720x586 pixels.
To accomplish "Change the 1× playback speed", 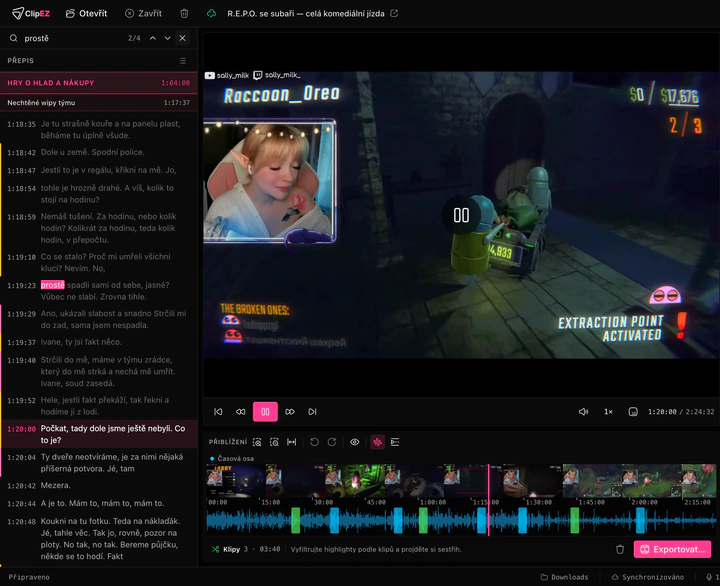I will (x=608, y=411).
